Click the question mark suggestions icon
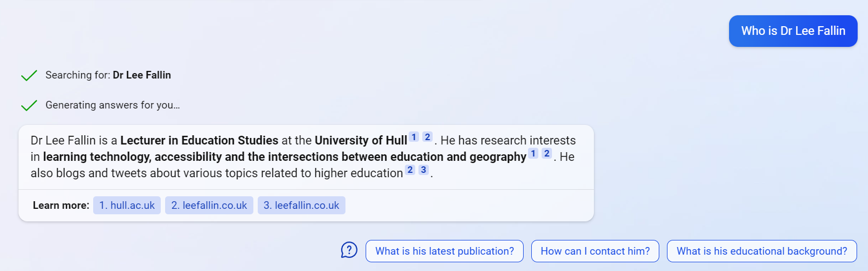The width and height of the screenshot is (868, 271). tap(349, 250)
